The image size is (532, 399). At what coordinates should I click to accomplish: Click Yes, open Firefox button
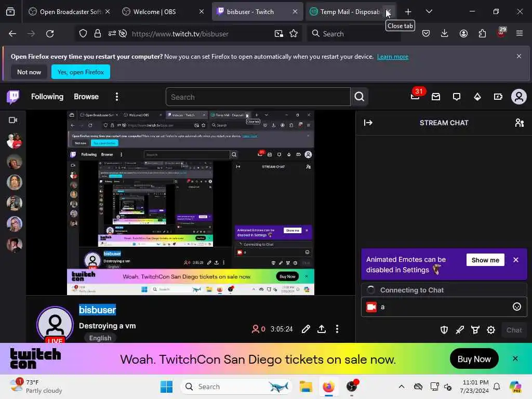81,72
